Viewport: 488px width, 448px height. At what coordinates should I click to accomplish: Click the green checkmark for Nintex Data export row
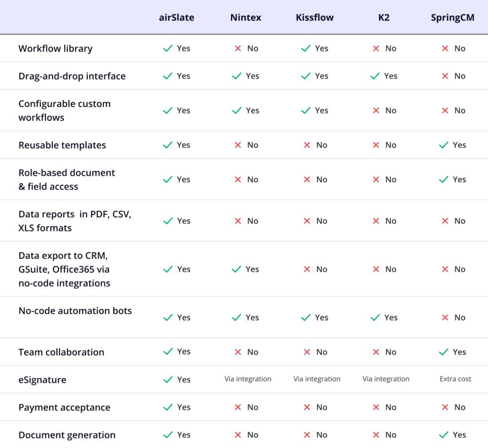pos(237,269)
